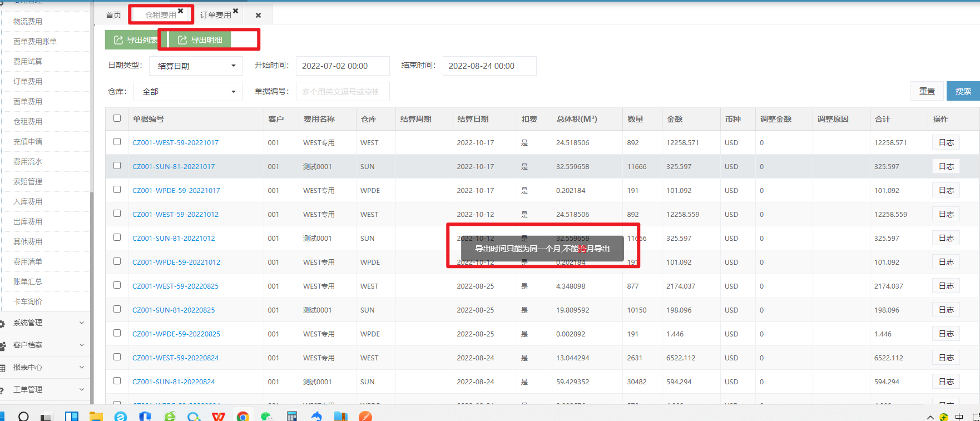Open 日志 for row CZ001-WEST-59-20221017
The height and width of the screenshot is (421, 980).
click(x=946, y=142)
